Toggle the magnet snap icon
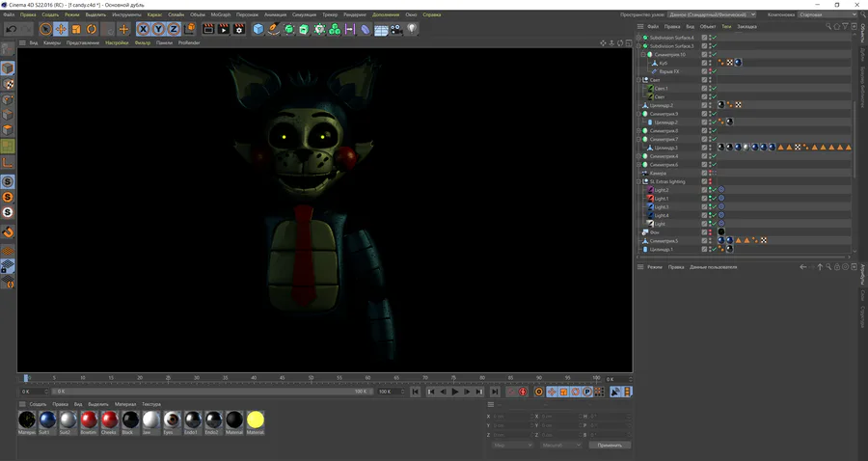The width and height of the screenshot is (868, 461). [x=8, y=231]
